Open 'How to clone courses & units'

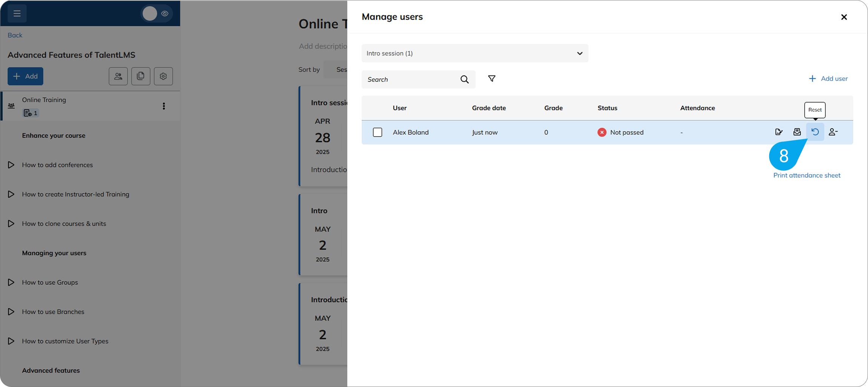point(64,224)
